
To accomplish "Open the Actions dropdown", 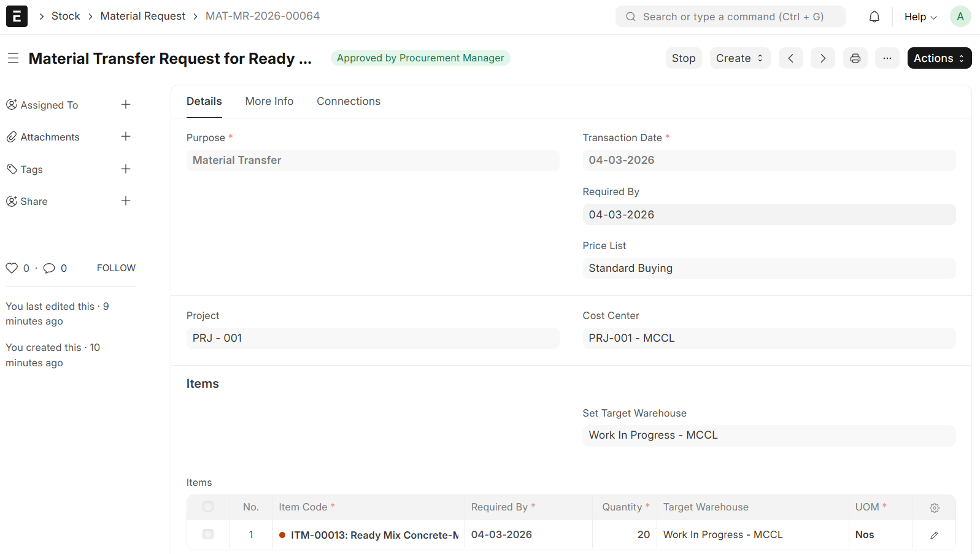I will tap(939, 58).
